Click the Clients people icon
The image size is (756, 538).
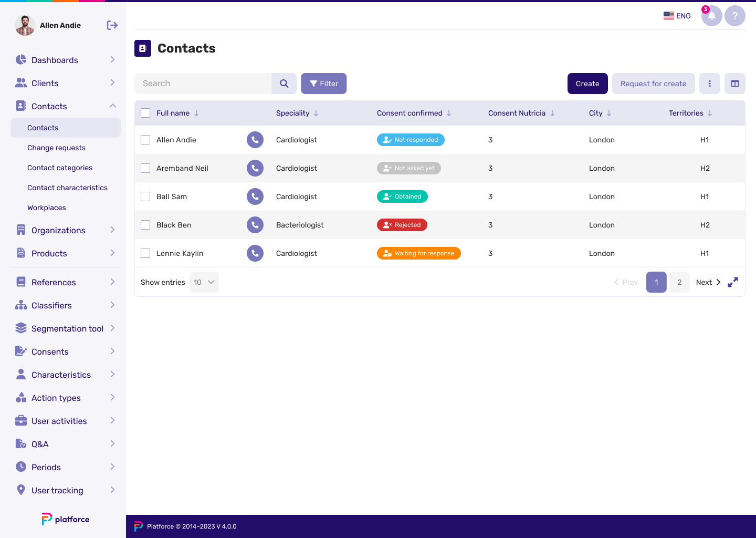click(x=21, y=82)
